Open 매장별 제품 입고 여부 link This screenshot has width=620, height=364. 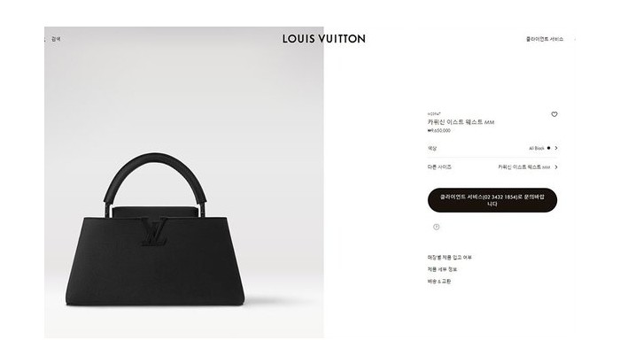click(450, 258)
